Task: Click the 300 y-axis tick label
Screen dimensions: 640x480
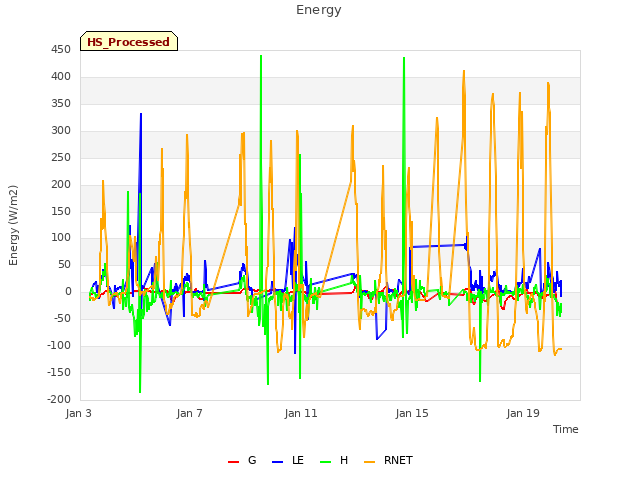Action: coord(61,131)
